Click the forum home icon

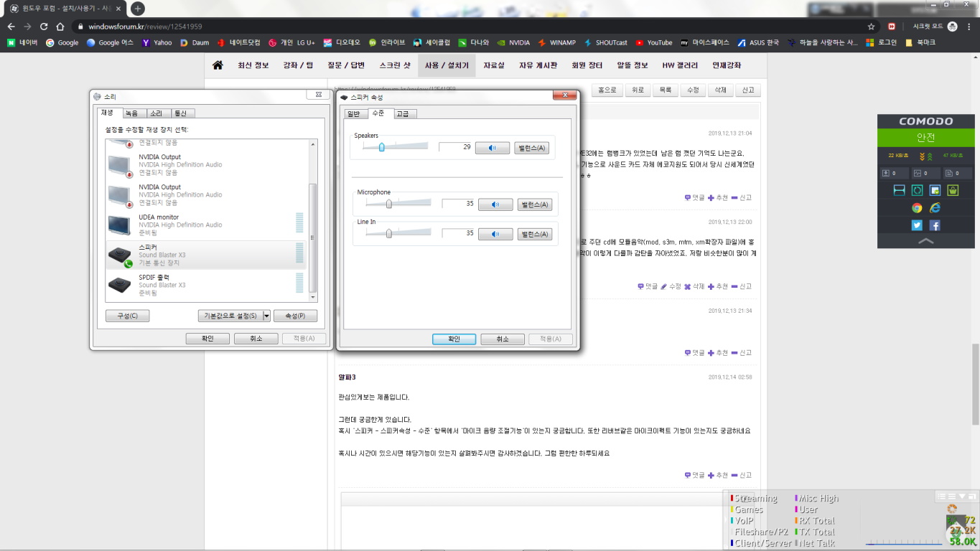(218, 65)
